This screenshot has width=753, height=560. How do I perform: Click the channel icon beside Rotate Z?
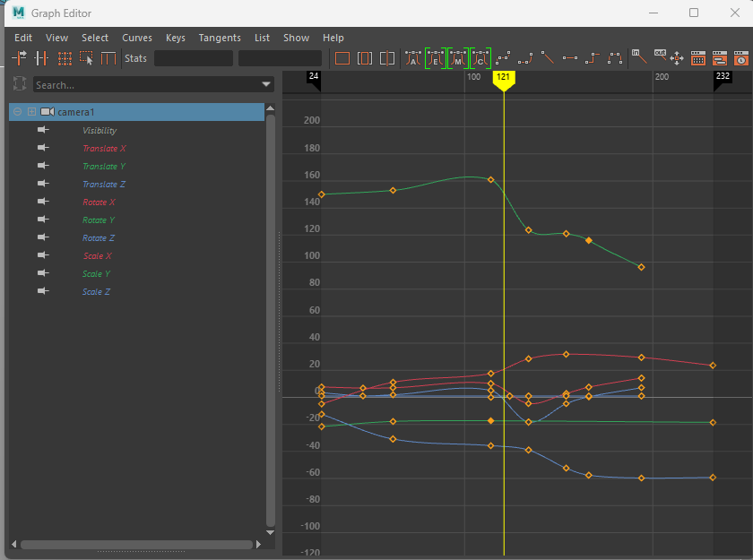click(43, 237)
